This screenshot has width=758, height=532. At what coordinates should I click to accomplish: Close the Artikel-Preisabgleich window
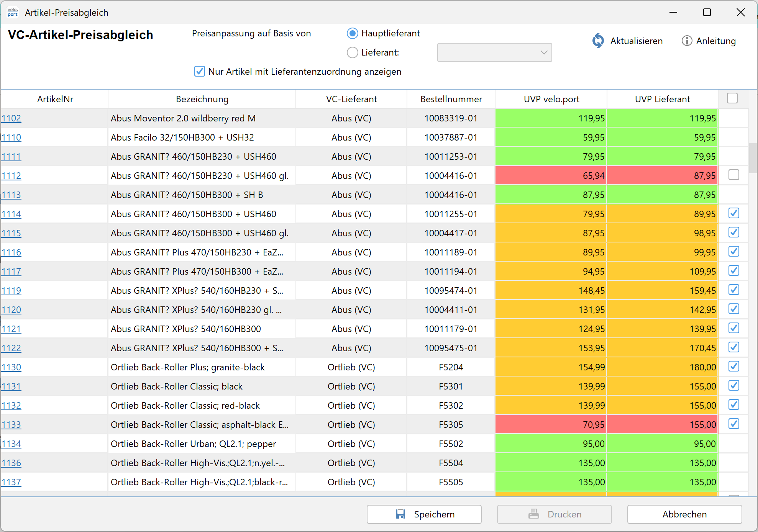[x=740, y=12]
